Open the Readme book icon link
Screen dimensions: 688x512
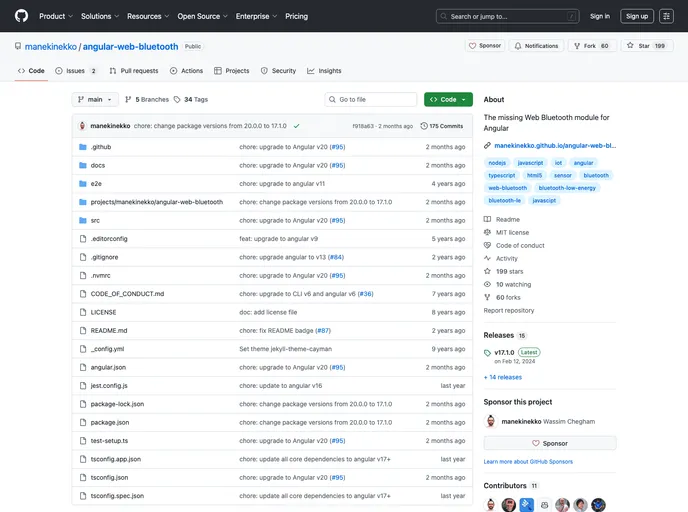tap(487, 219)
